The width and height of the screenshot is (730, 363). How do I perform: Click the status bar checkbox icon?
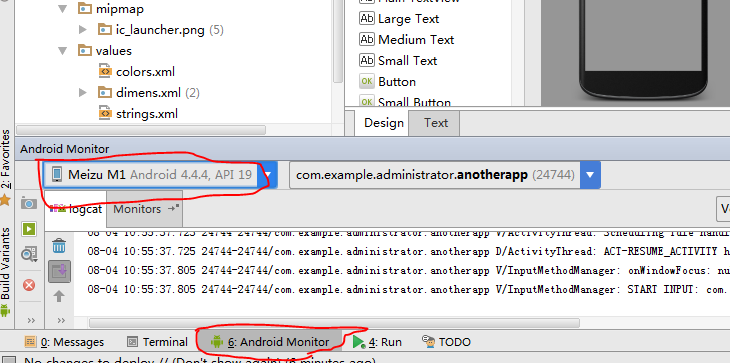coord(10,360)
